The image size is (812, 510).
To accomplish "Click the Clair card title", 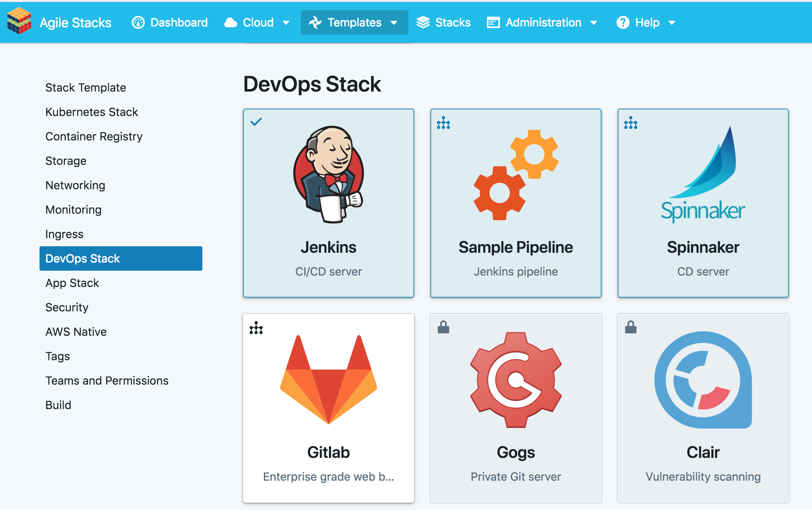I will [x=703, y=453].
